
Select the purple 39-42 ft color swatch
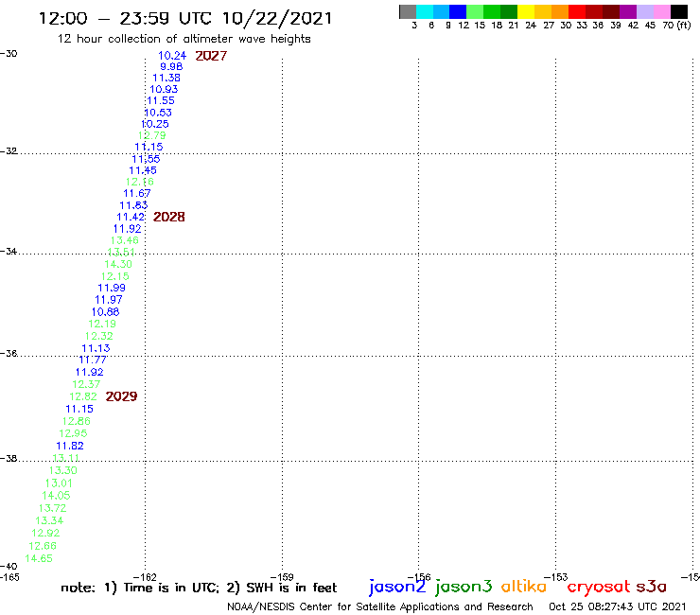(628, 11)
